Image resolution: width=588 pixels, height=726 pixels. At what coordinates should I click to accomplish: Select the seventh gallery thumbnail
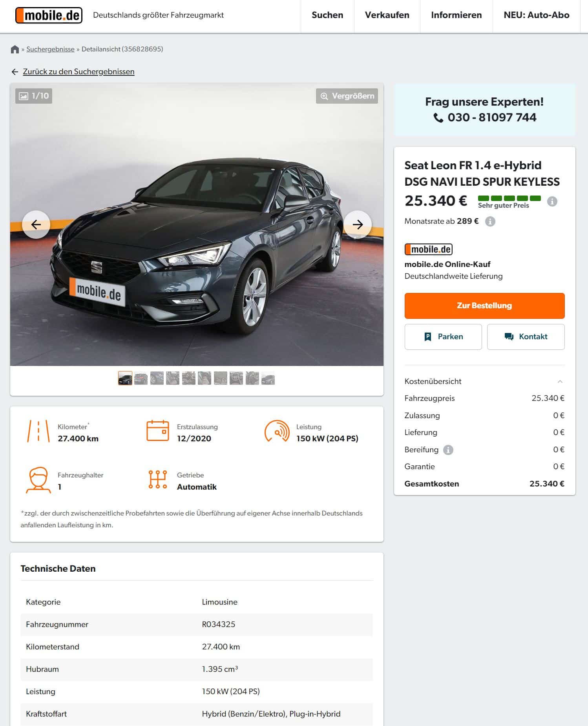[221, 379]
